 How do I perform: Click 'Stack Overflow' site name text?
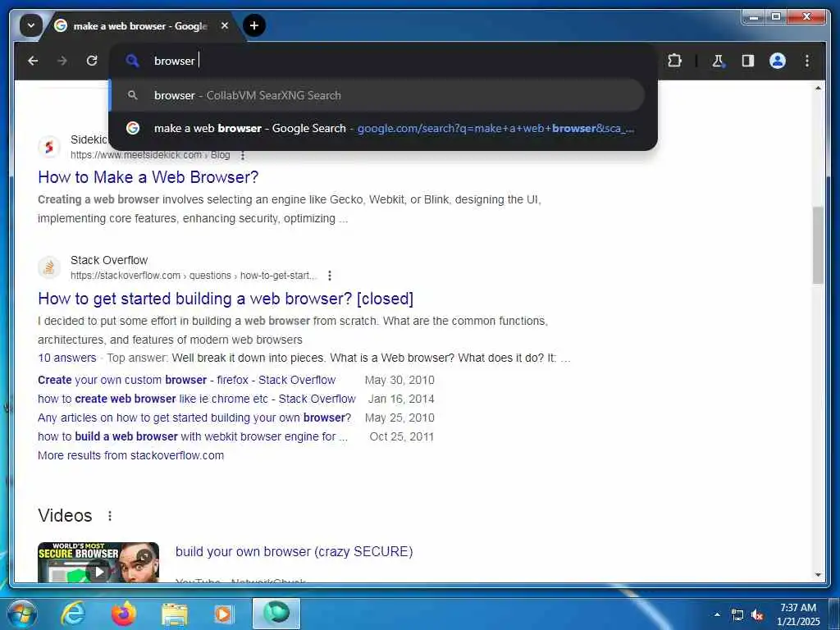coord(109,260)
